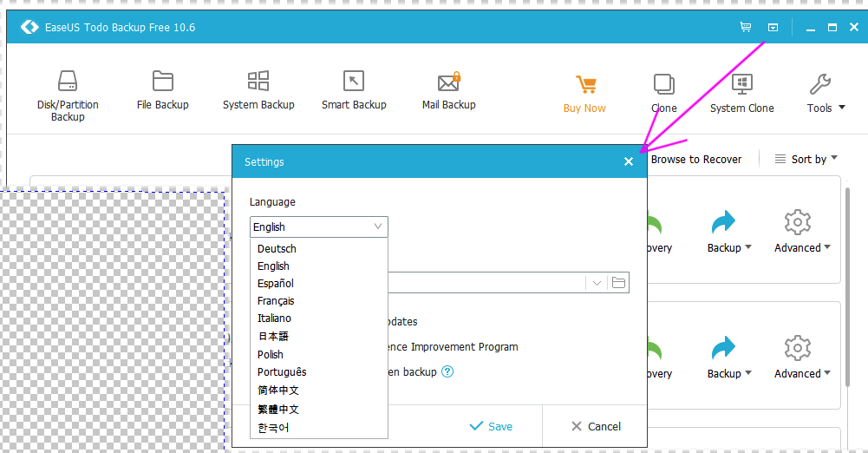868x453 pixels.
Task: Open Mail Backup
Action: pyautogui.click(x=449, y=89)
